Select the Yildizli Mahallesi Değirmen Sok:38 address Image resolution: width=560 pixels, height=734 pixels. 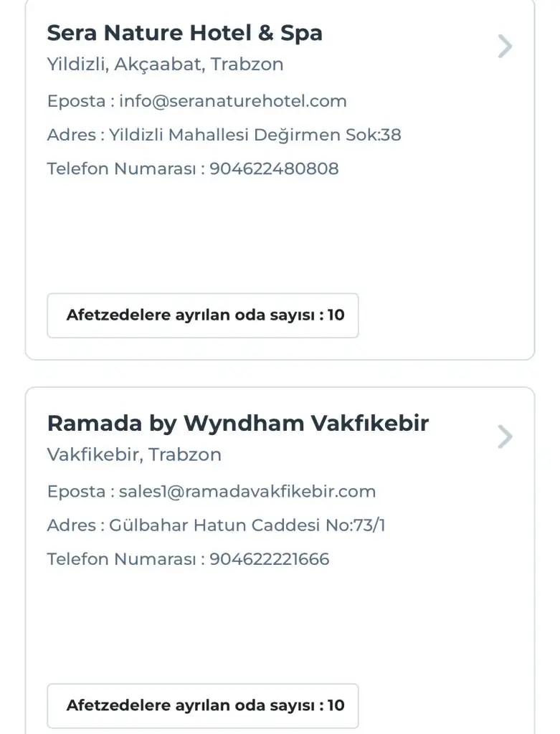tap(255, 135)
